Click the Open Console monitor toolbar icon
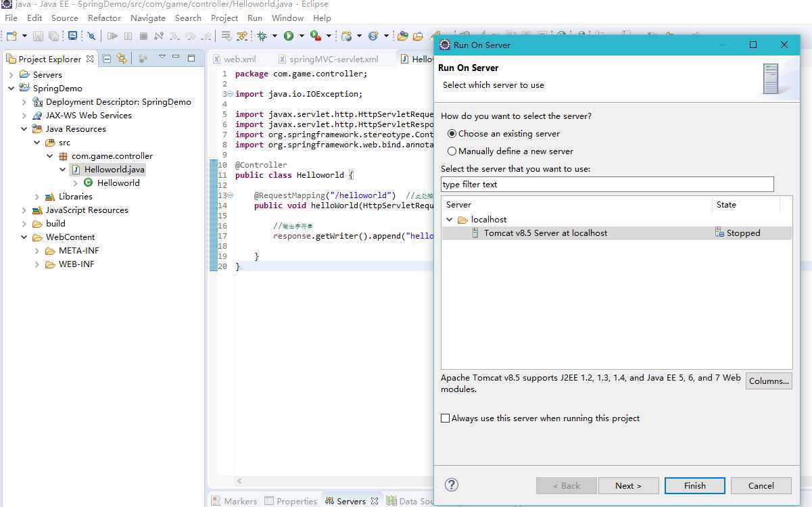Image resolution: width=812 pixels, height=507 pixels. [x=73, y=36]
